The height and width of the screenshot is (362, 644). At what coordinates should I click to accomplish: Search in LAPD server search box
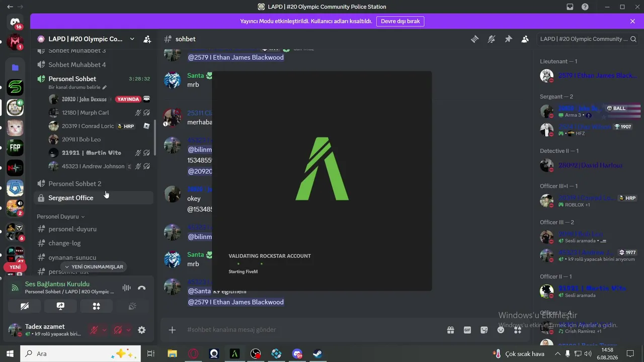[x=587, y=39]
